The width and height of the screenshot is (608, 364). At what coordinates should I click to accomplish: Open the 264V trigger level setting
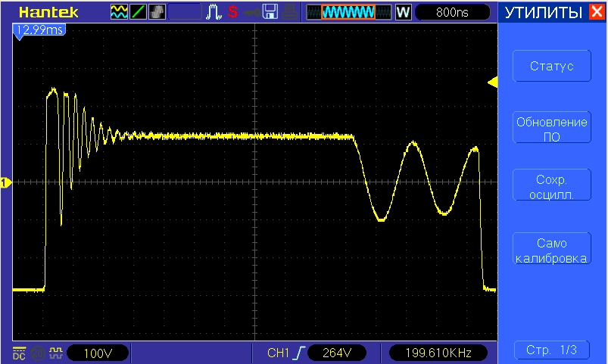[338, 353]
